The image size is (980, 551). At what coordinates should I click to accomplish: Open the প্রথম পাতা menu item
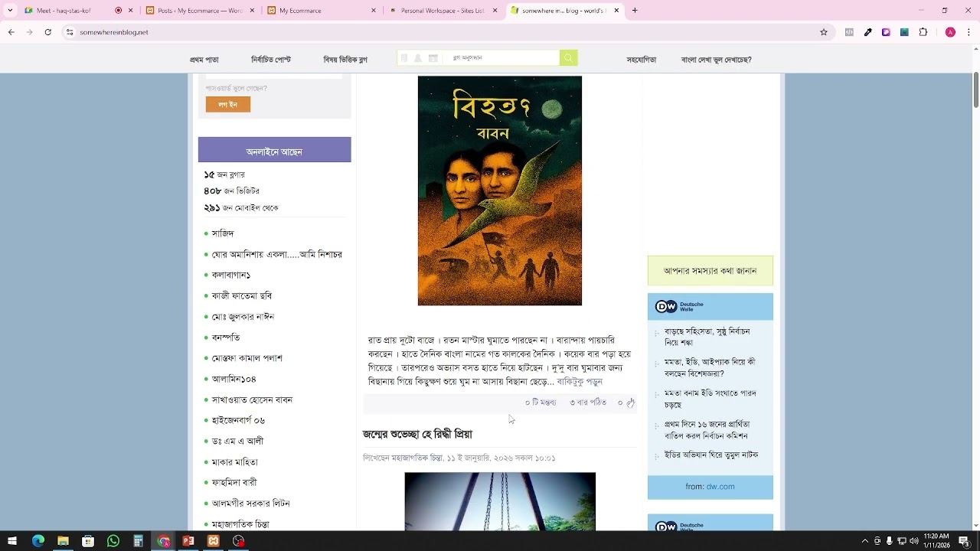(x=204, y=60)
